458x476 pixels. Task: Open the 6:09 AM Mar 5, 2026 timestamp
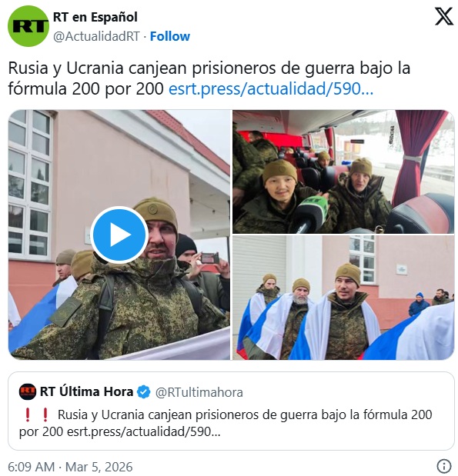pyautogui.click(x=70, y=467)
